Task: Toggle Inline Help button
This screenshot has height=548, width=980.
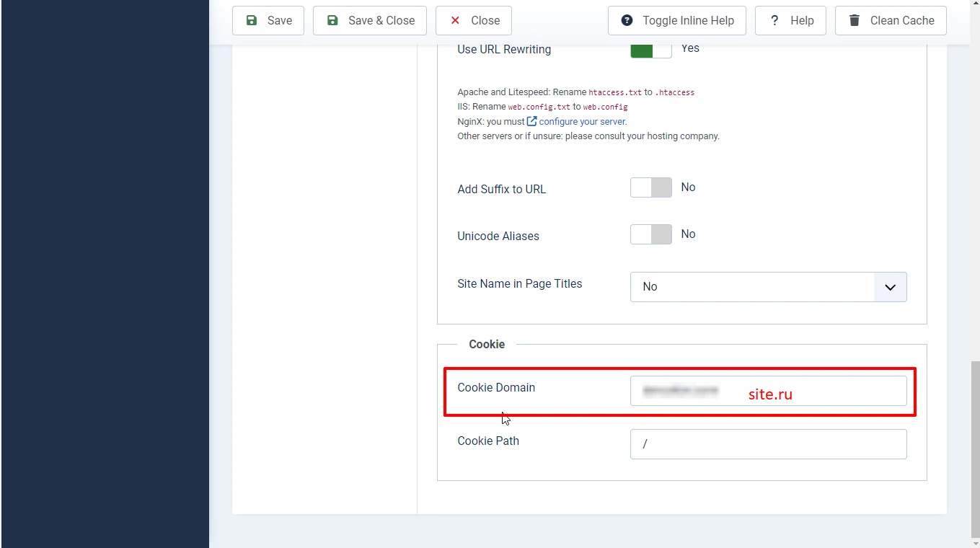Action: pos(677,21)
